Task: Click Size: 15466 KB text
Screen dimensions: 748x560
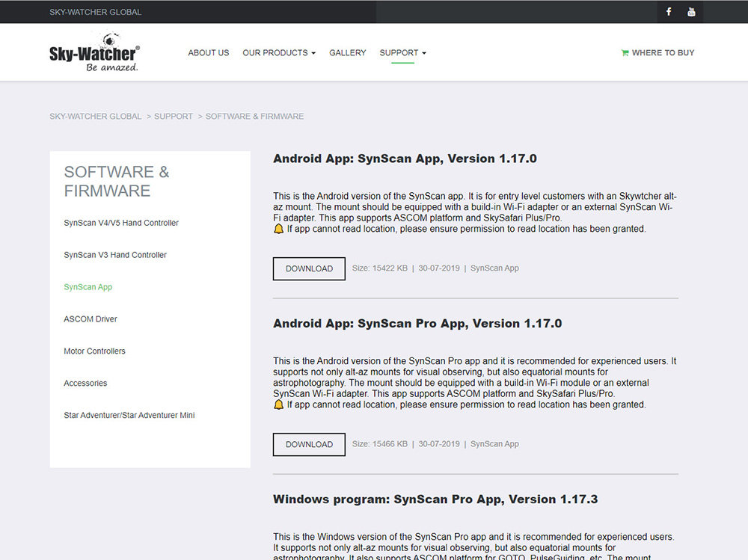Action: pos(380,443)
